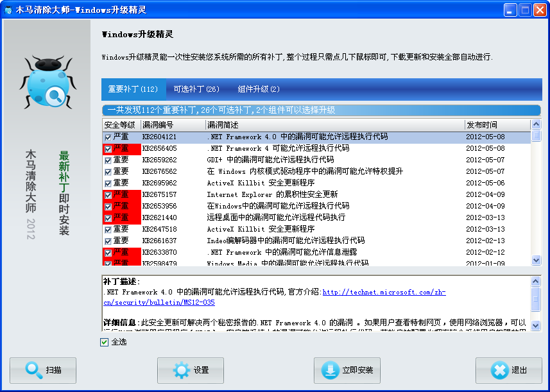Click the description pane scrollbar thumb
Image resolution: width=550 pixels, height=392 pixels.
pos(536,299)
